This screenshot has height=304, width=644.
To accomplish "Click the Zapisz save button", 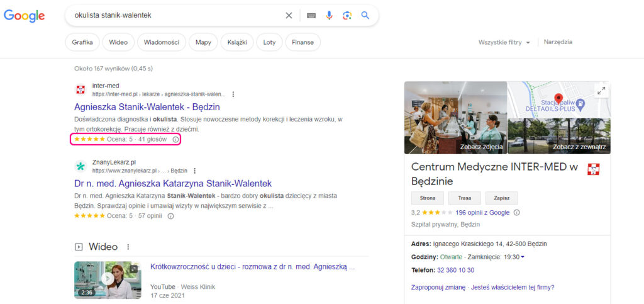I will pyautogui.click(x=501, y=198).
